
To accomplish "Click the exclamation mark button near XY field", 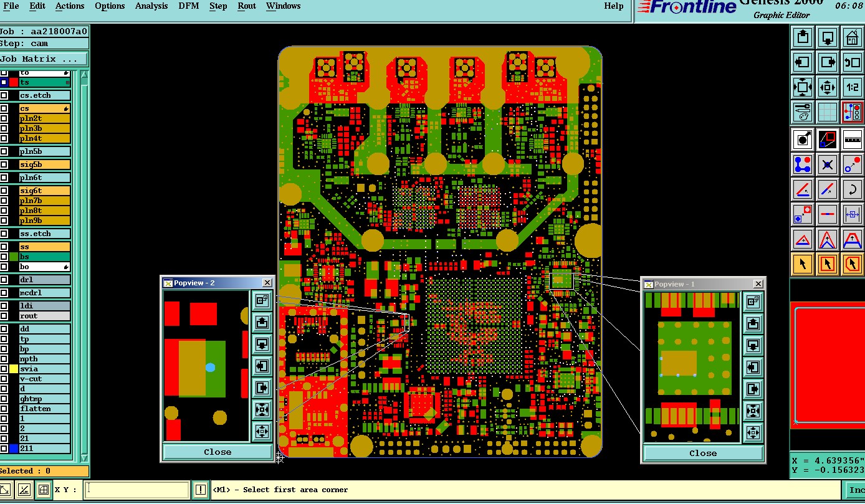I will [200, 490].
